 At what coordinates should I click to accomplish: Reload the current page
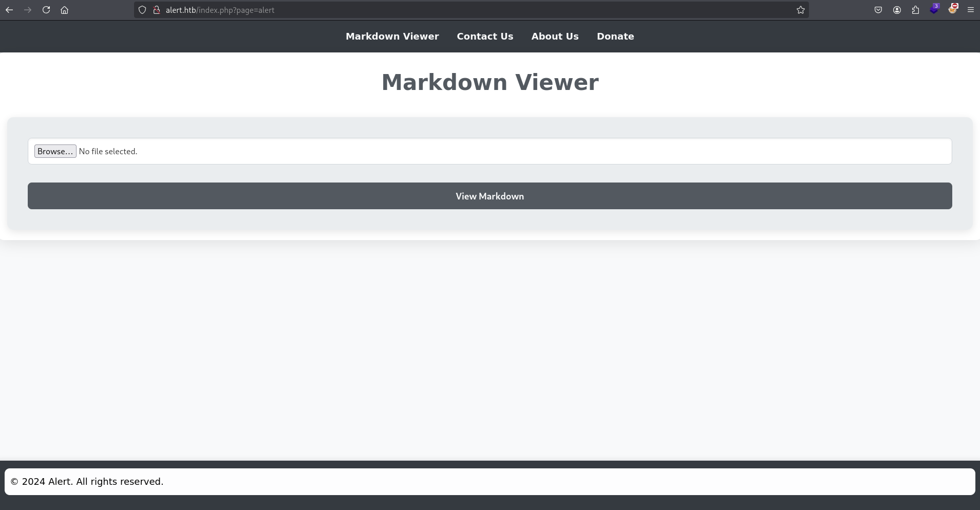tap(46, 10)
